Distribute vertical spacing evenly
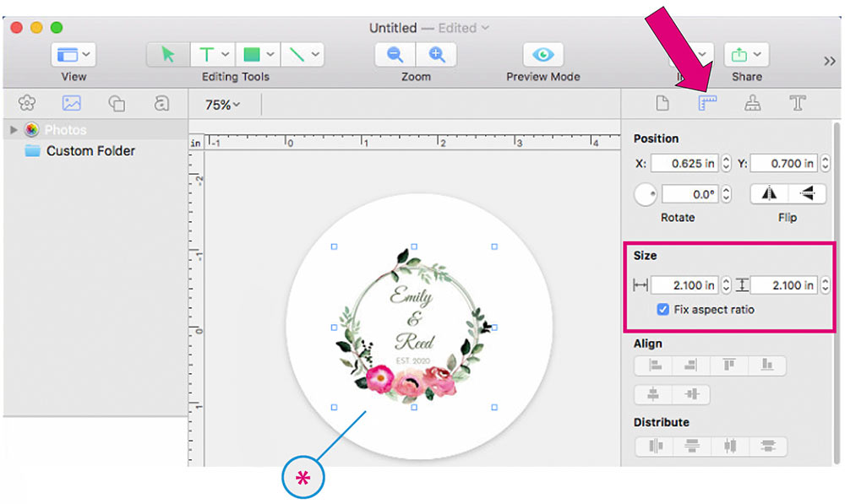845x504 pixels. (x=691, y=446)
